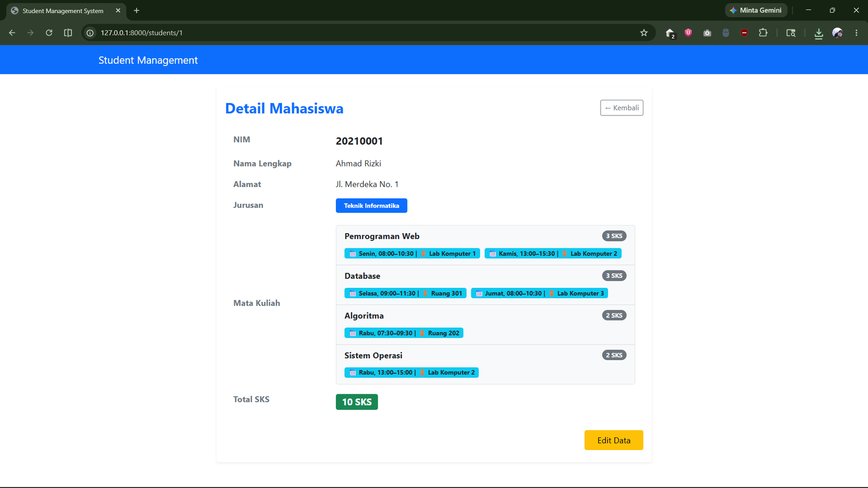
Task: Click the Teknik Informatika badge
Action: 372,206
